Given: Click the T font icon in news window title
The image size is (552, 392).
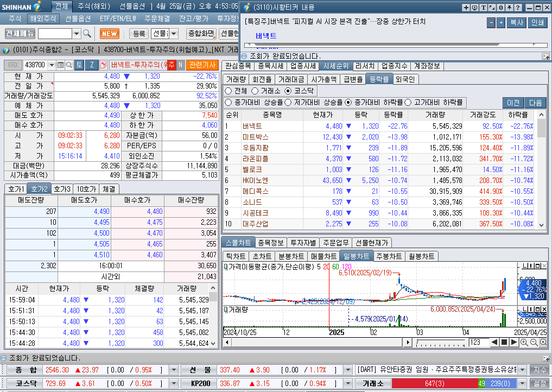Looking at the screenshot, I should click(484, 8).
